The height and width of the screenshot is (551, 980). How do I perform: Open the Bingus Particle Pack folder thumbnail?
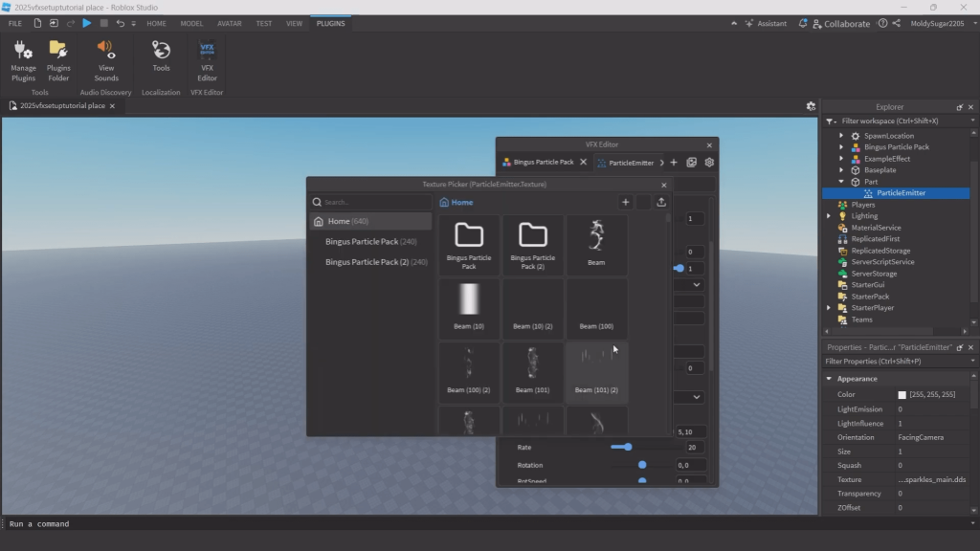[x=469, y=246]
